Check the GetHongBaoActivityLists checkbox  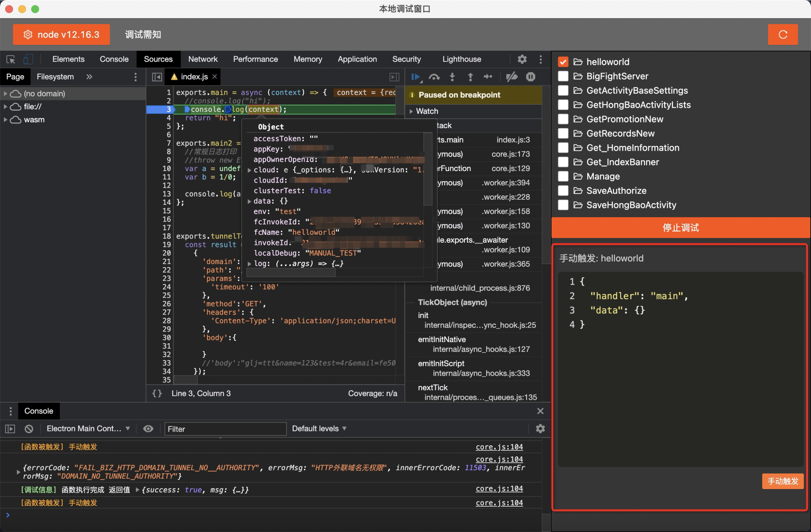563,105
